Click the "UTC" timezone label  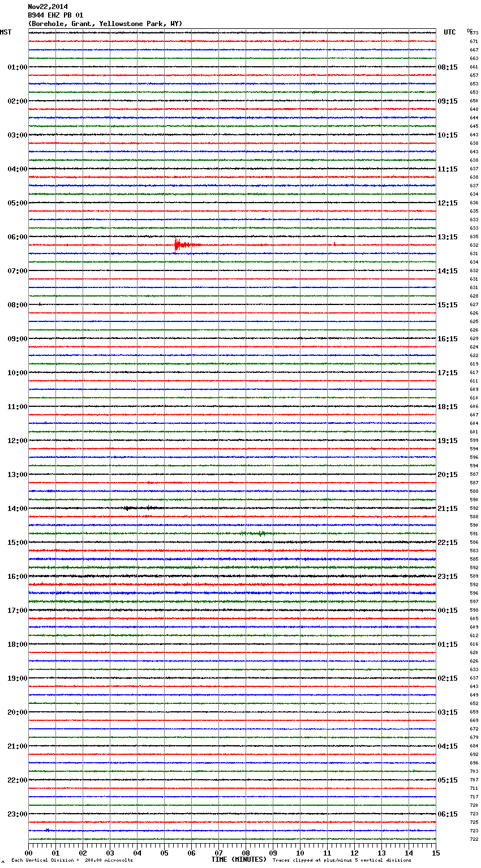point(450,32)
